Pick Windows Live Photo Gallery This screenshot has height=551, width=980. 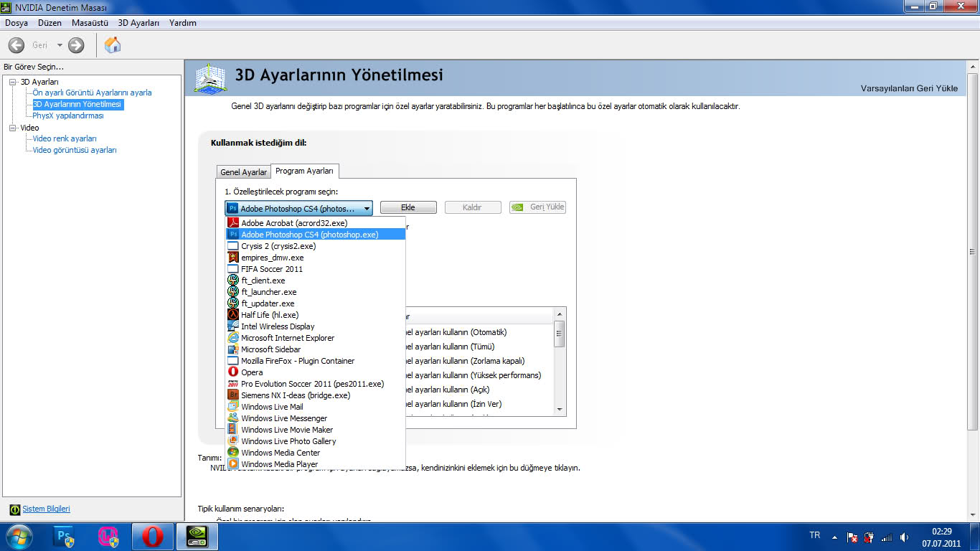(x=316, y=441)
